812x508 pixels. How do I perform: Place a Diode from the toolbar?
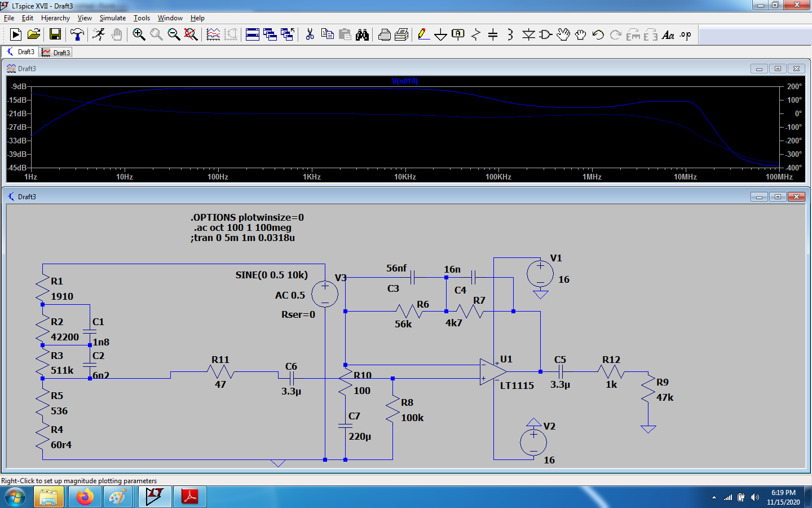tap(528, 35)
